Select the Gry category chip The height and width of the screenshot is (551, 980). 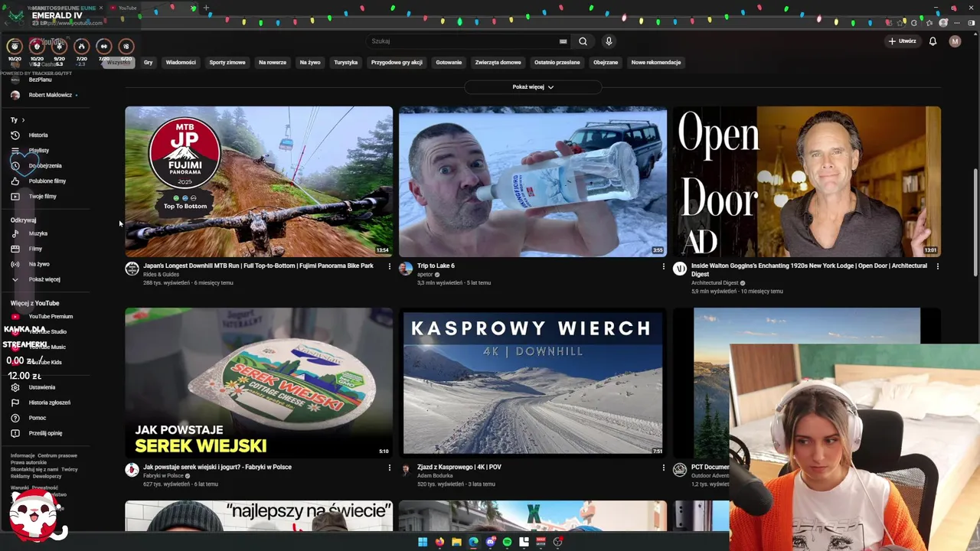[x=148, y=63]
